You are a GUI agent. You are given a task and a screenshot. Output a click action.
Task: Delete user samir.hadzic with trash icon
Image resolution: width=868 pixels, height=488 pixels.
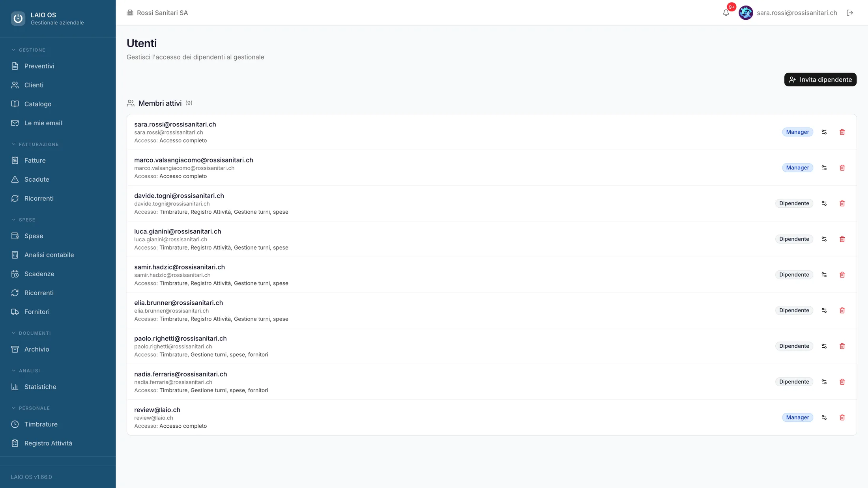click(842, 275)
